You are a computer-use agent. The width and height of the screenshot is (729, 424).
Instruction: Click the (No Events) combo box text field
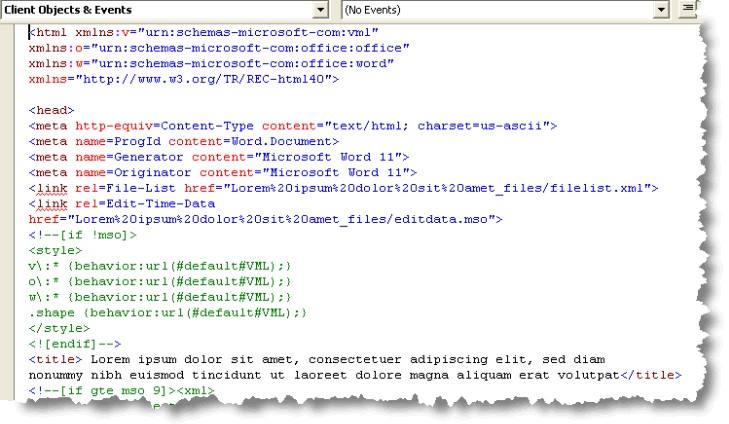pos(496,9)
